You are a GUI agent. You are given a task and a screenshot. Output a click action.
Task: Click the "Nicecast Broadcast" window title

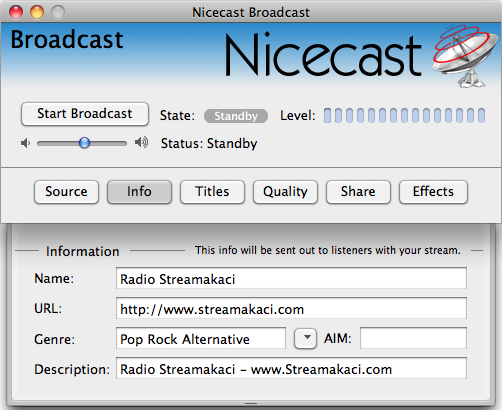point(251,13)
